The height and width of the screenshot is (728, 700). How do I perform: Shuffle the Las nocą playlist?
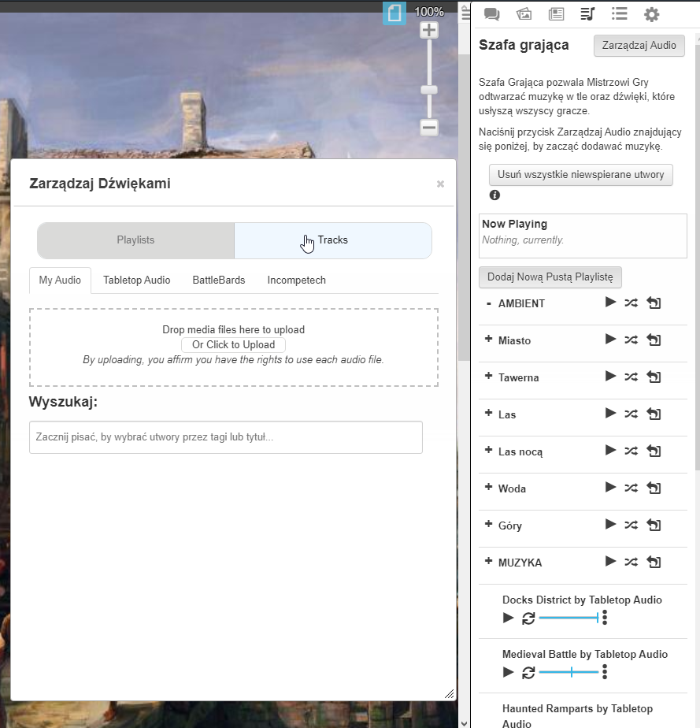(x=631, y=451)
